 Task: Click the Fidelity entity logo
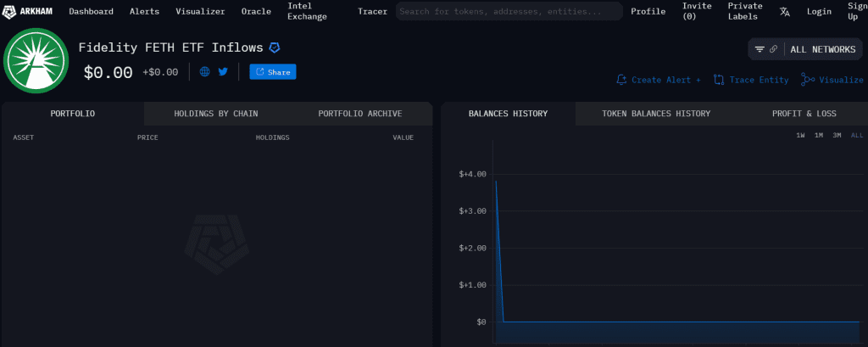[x=36, y=60]
